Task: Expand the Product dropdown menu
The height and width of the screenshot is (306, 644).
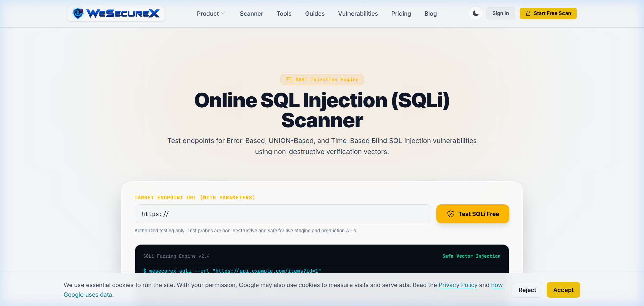Action: click(x=211, y=14)
